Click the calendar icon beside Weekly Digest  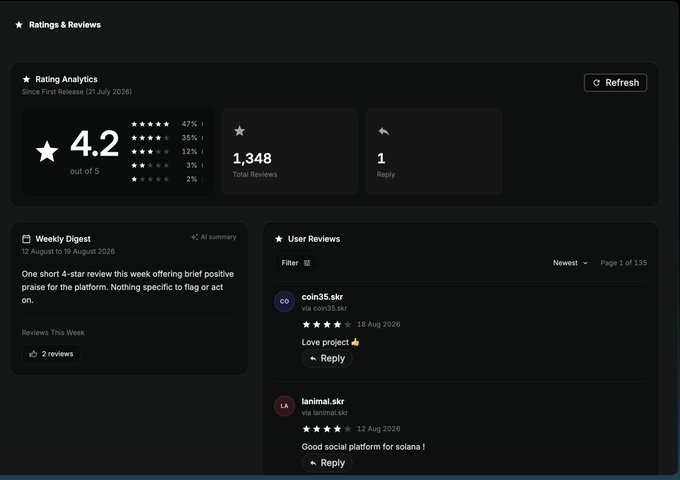pos(26,239)
